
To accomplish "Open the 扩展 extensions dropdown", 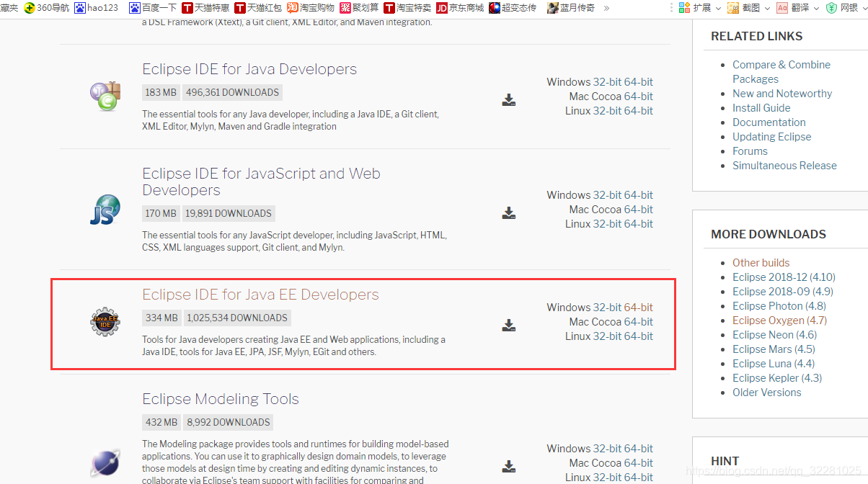I will pyautogui.click(x=699, y=8).
